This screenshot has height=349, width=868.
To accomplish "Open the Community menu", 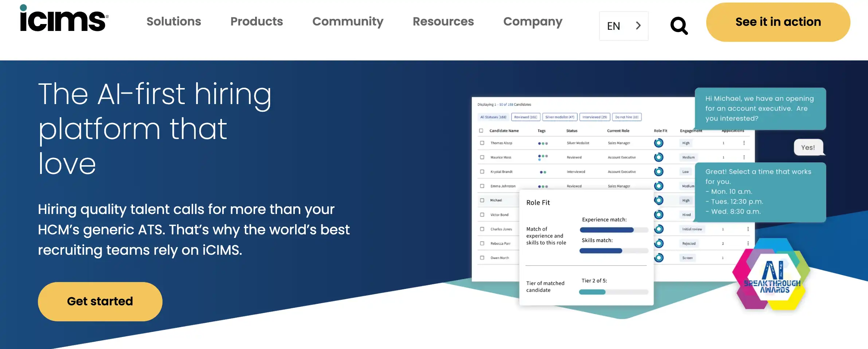I will click(348, 21).
